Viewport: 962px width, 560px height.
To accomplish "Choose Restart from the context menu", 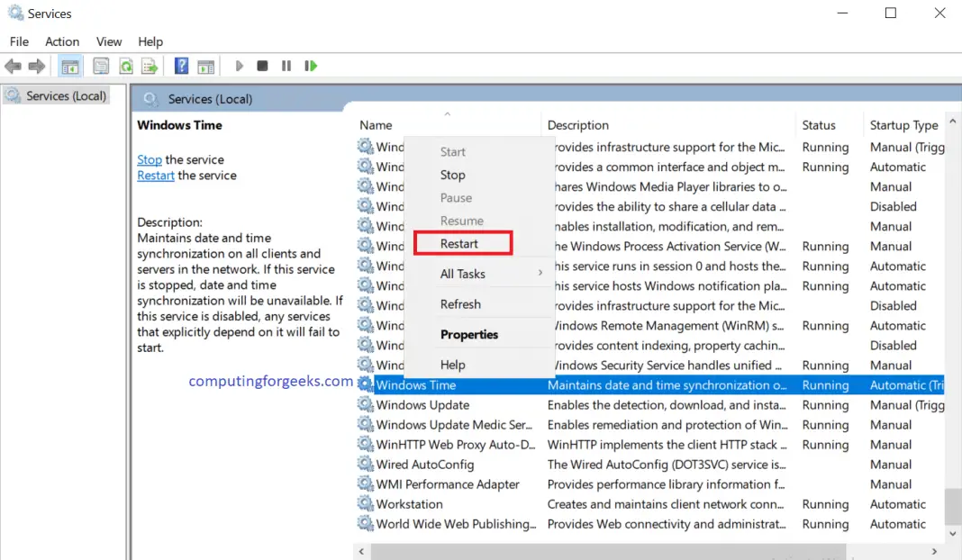I will tap(463, 243).
